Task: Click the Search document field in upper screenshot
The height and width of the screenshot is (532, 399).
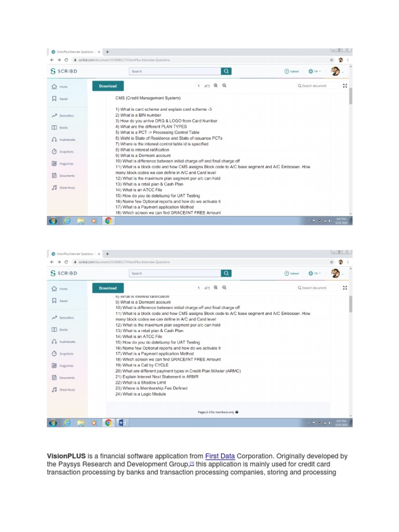Action: (x=317, y=86)
